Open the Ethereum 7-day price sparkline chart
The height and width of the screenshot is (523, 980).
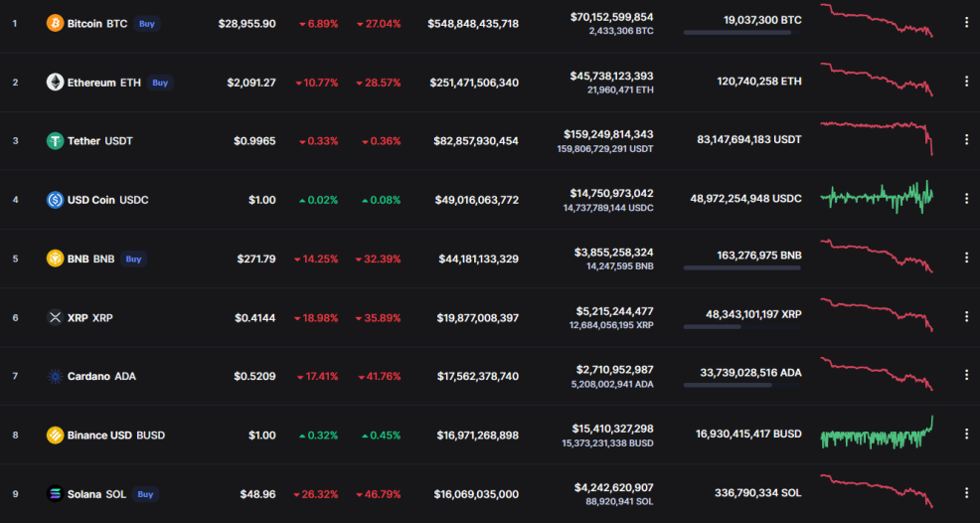(877, 80)
